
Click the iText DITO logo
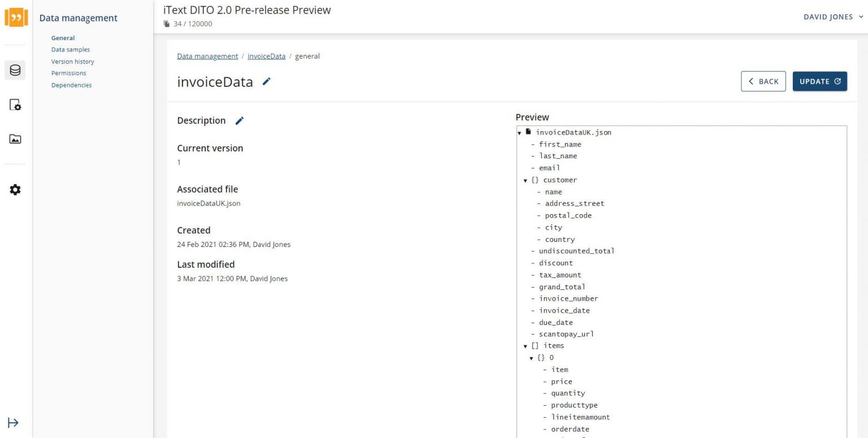coord(16,16)
